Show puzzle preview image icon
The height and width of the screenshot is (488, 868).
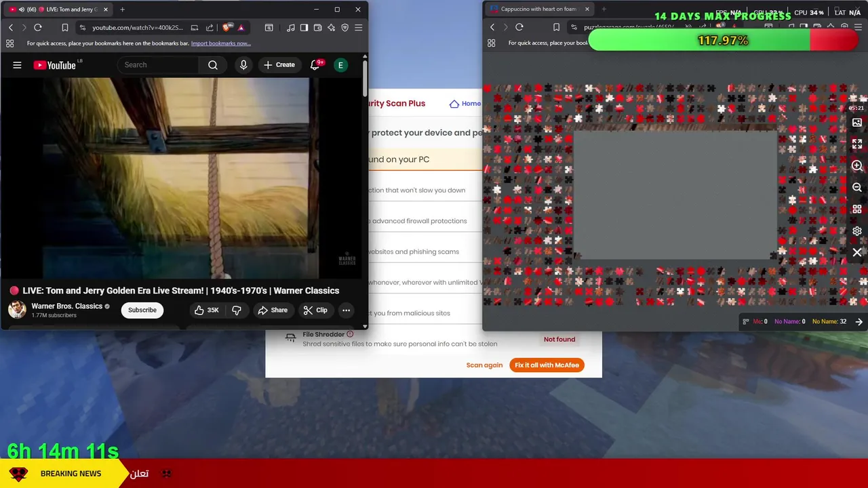pyautogui.click(x=857, y=123)
